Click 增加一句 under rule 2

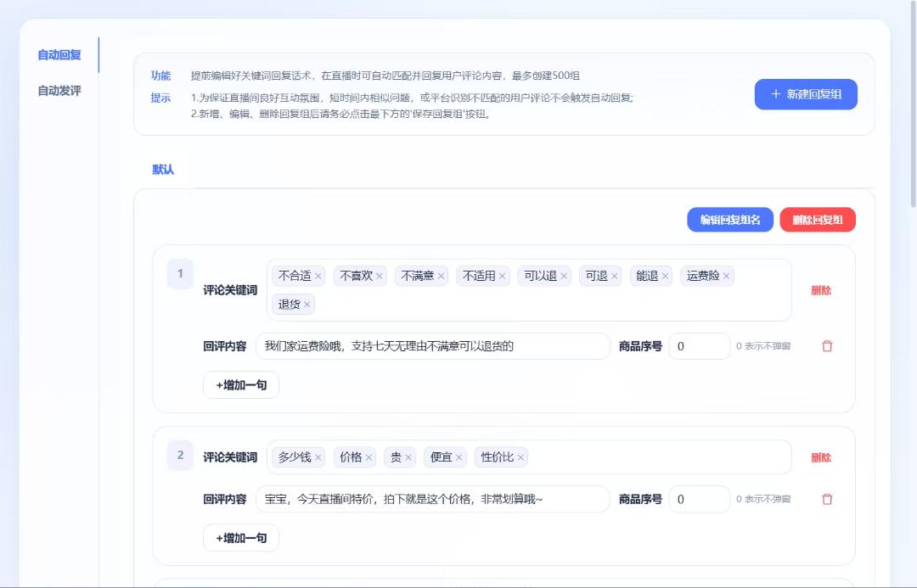(241, 538)
